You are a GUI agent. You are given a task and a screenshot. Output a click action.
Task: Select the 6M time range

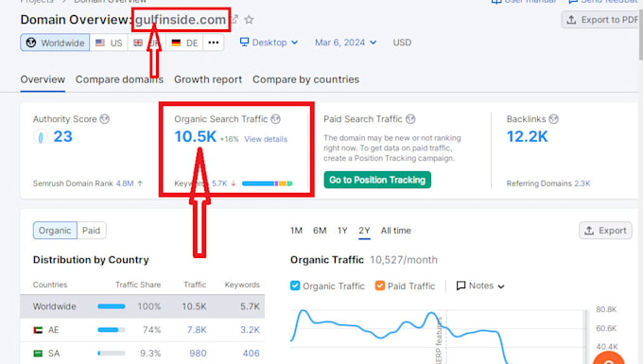click(x=320, y=231)
